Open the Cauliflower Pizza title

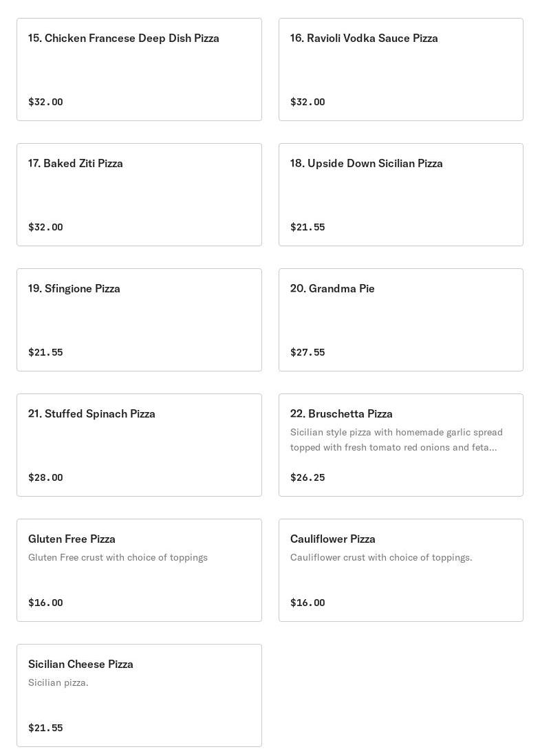[332, 539]
